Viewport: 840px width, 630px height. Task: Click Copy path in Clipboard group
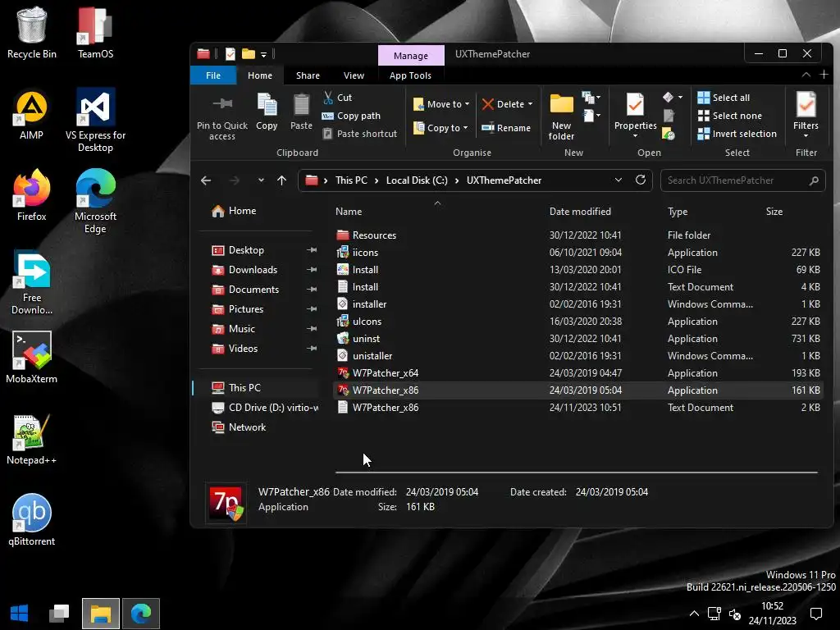coord(351,116)
